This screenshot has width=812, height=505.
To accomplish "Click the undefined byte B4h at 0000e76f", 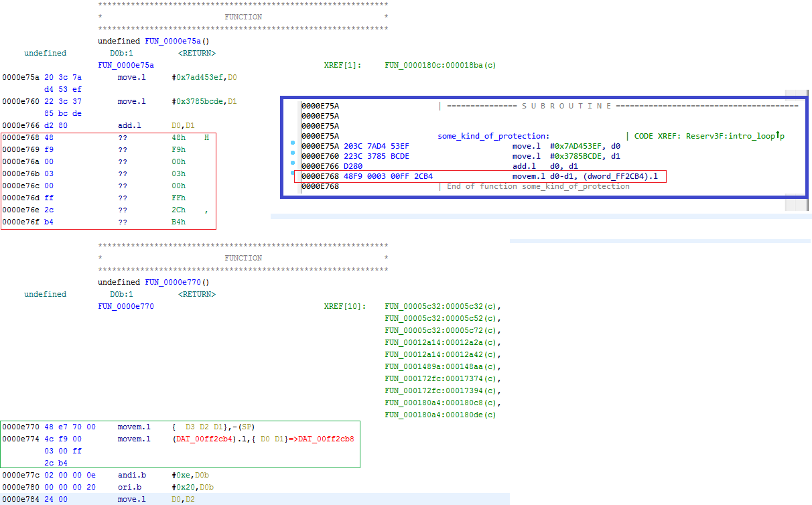I will pyautogui.click(x=179, y=222).
